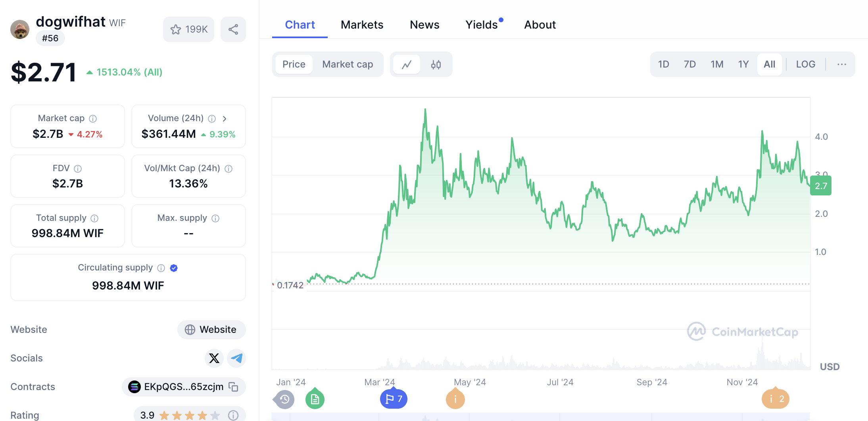868x421 pixels.
Task: Select the Price chart mode
Action: tap(294, 64)
